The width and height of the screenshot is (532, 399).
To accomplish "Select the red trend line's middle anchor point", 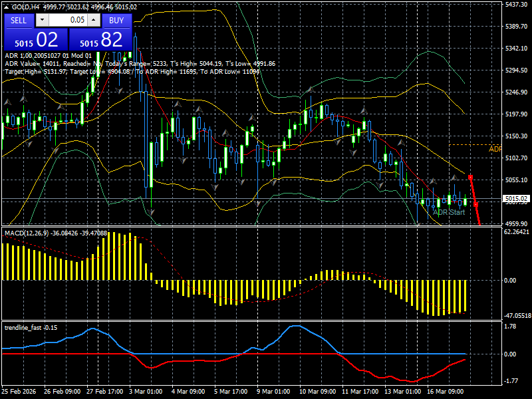I will click(475, 205).
